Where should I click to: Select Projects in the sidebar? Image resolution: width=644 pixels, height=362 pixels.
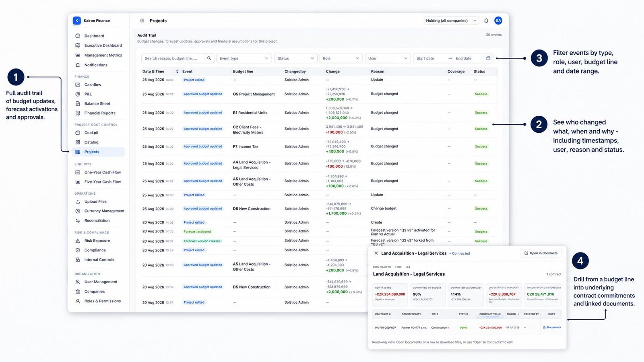pos(99,152)
